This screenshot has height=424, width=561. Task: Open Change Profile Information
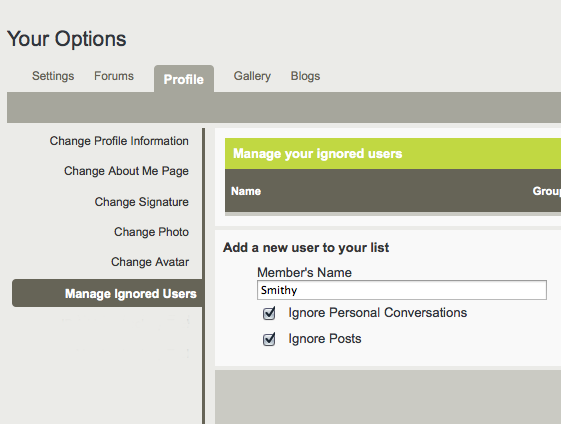pos(119,141)
